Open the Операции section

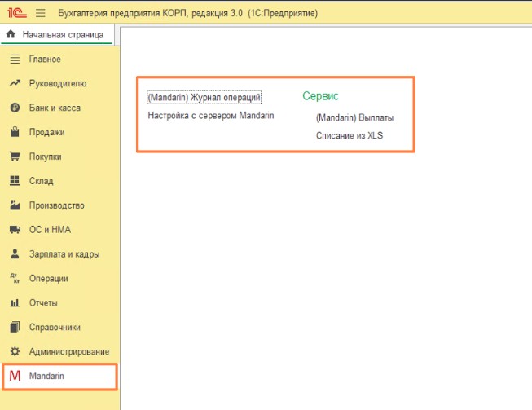point(49,279)
